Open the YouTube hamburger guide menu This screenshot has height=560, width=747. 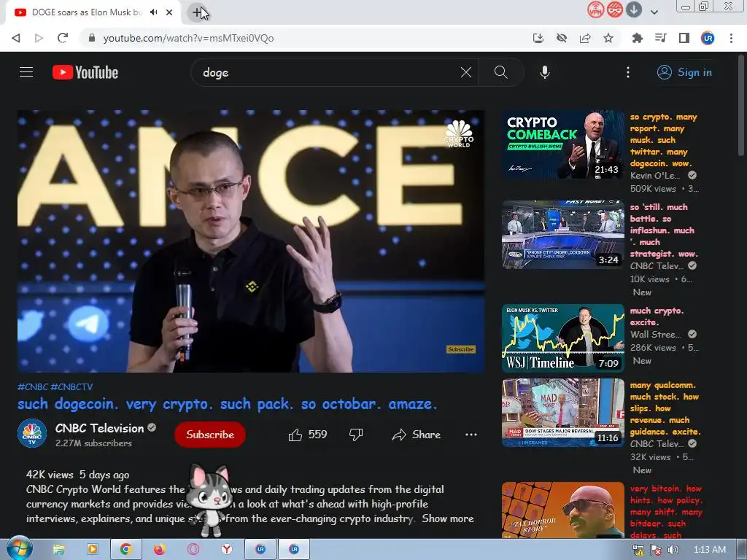pos(26,72)
